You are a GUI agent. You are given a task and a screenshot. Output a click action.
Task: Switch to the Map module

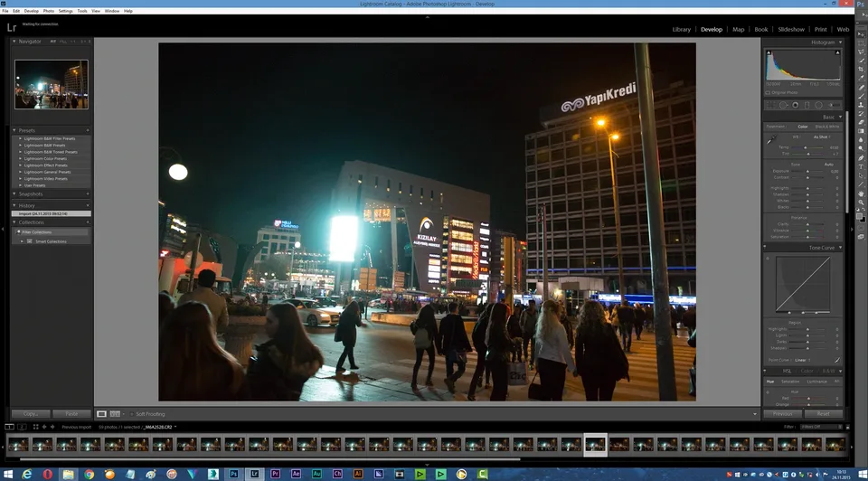[x=739, y=29]
